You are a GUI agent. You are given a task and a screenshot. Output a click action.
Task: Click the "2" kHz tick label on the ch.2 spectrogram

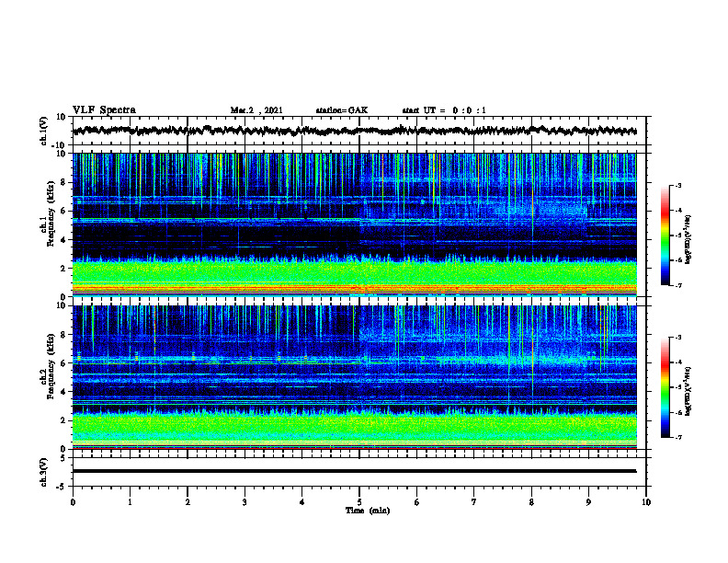[x=63, y=420]
